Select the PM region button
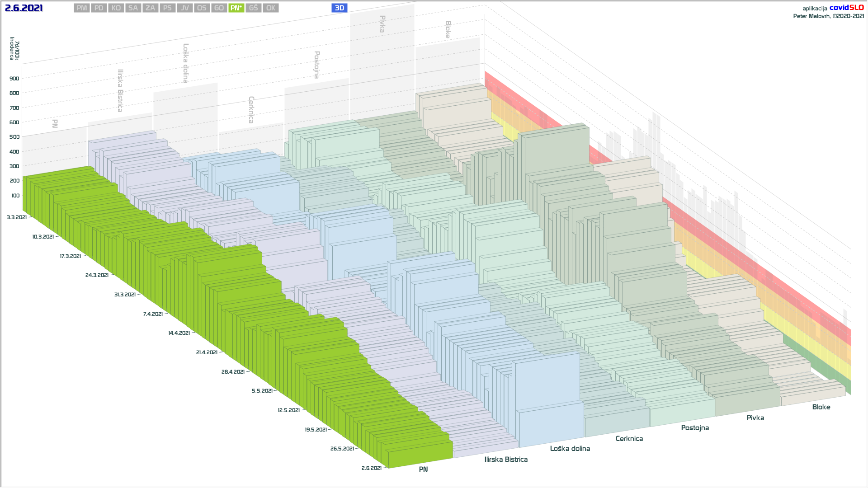This screenshot has width=868, height=488. 82,8
